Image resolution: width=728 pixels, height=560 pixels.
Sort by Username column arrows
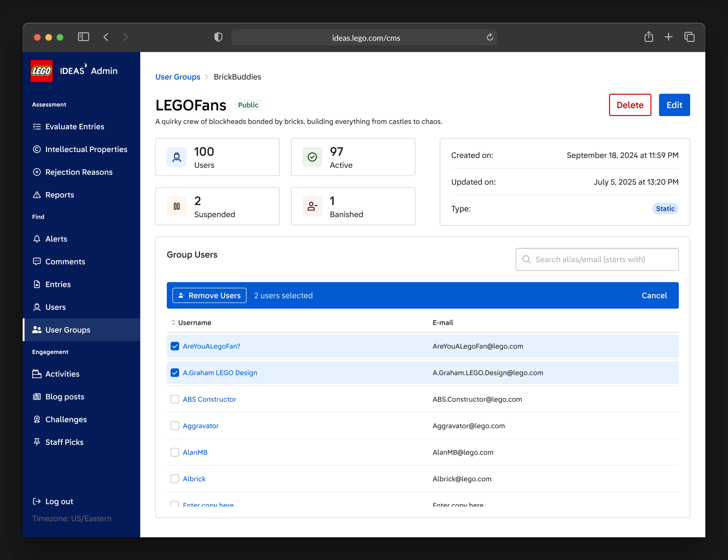coord(173,322)
